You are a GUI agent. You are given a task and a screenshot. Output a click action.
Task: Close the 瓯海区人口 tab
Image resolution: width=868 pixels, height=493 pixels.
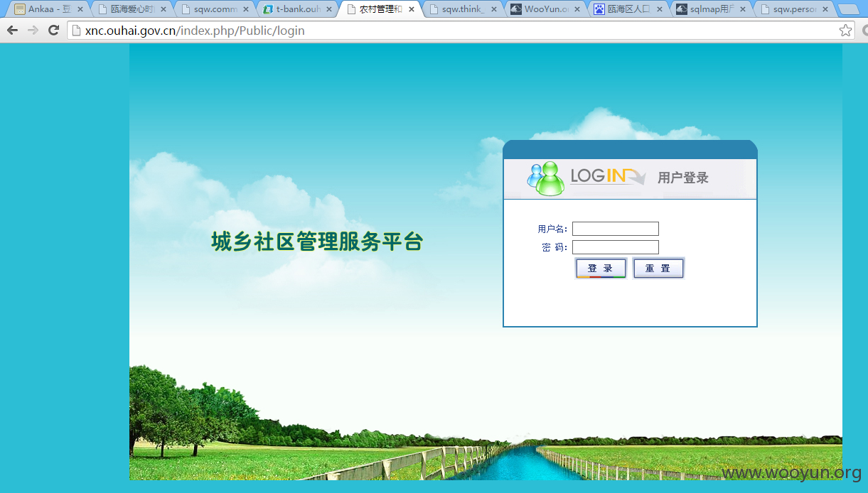click(x=660, y=9)
